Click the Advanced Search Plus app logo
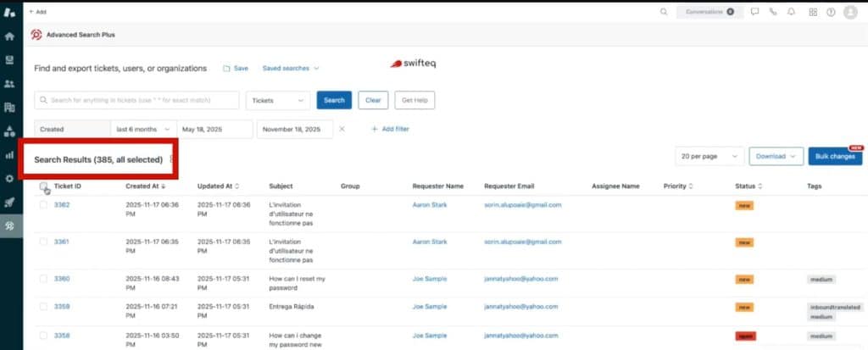The width and height of the screenshot is (868, 350). point(36,35)
